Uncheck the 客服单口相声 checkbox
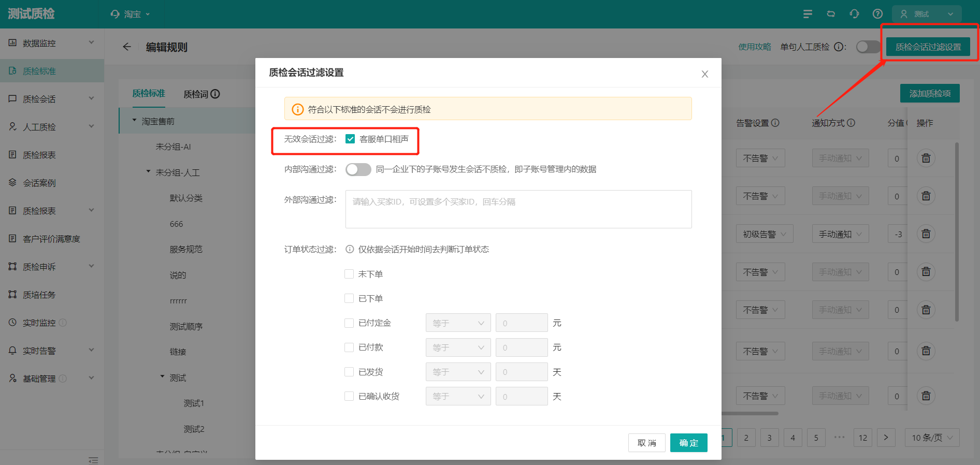The width and height of the screenshot is (980, 465). 350,139
